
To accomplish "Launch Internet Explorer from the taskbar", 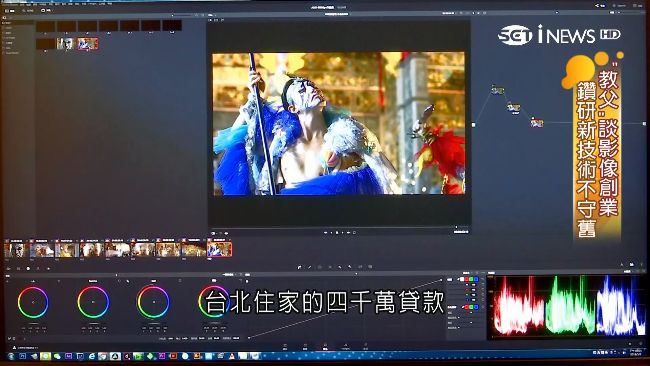I will [x=92, y=356].
